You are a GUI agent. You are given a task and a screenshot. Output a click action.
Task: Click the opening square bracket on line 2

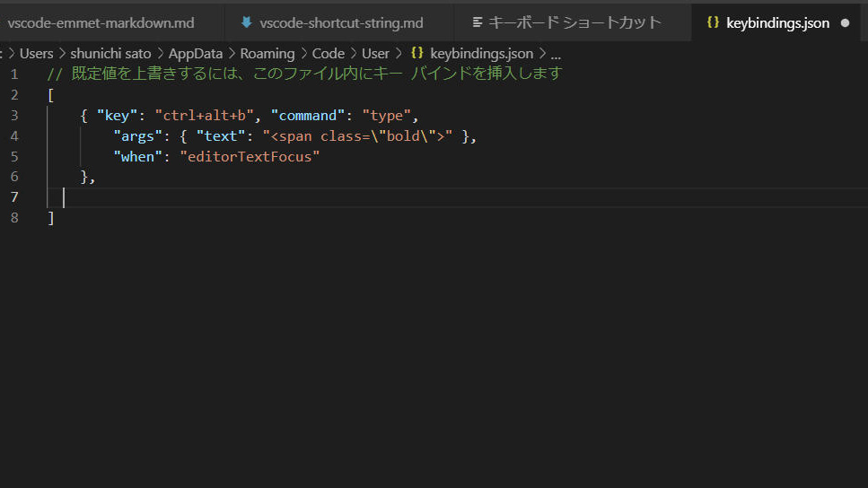pyautogui.click(x=51, y=95)
